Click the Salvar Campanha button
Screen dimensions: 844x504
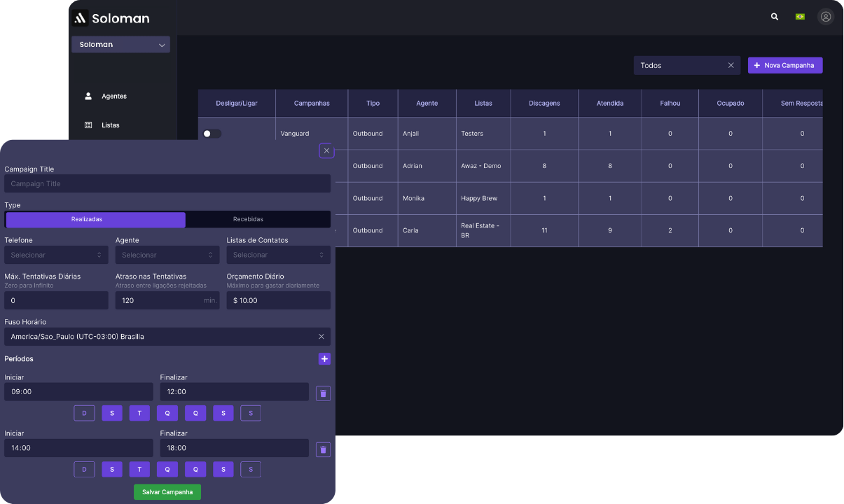click(167, 492)
